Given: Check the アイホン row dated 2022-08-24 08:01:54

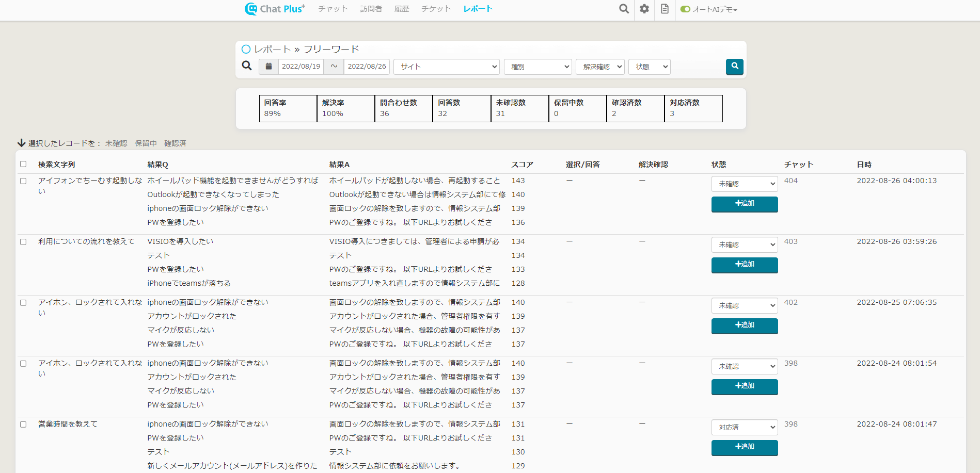Looking at the screenshot, I should pyautogui.click(x=23, y=364).
